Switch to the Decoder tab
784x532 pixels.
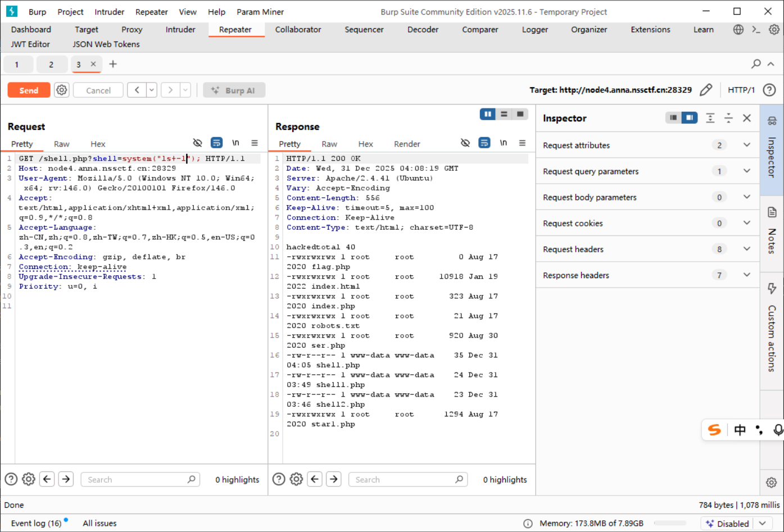423,30
